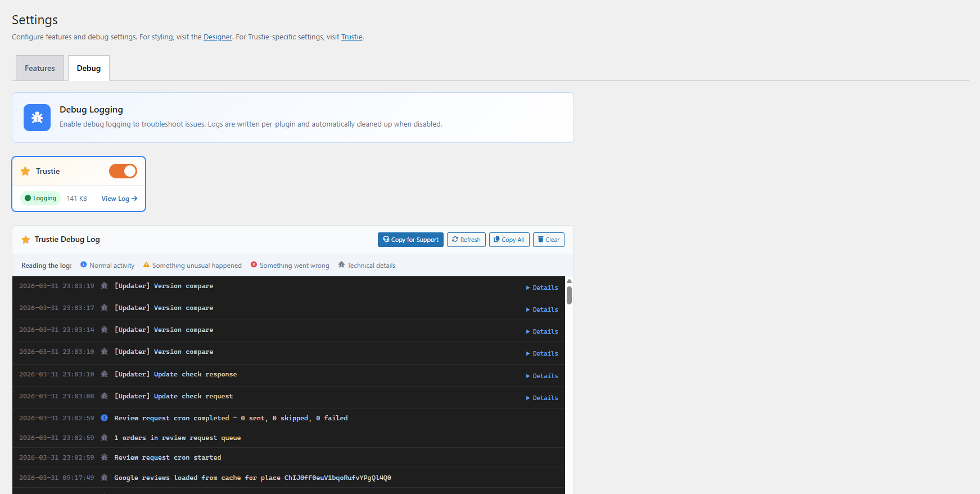980x494 pixels.
Task: Click the bug icon on the 23:03:17 log row
Action: pyautogui.click(x=104, y=308)
